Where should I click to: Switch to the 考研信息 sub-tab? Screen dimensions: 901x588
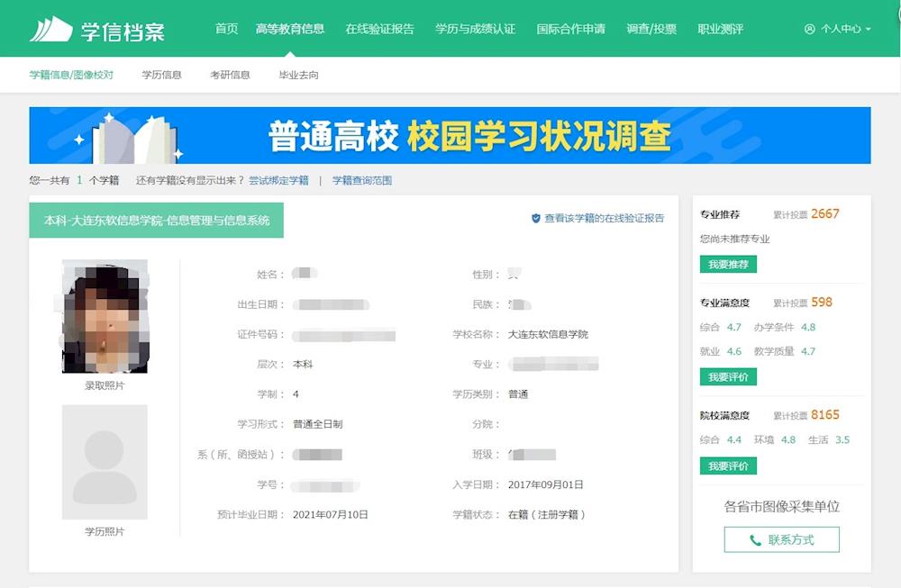[230, 75]
